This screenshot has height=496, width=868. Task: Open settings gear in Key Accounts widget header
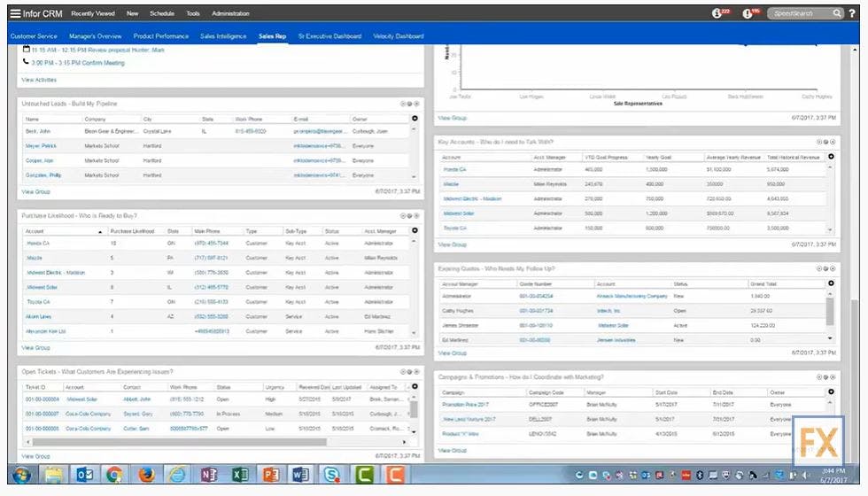pos(825,142)
